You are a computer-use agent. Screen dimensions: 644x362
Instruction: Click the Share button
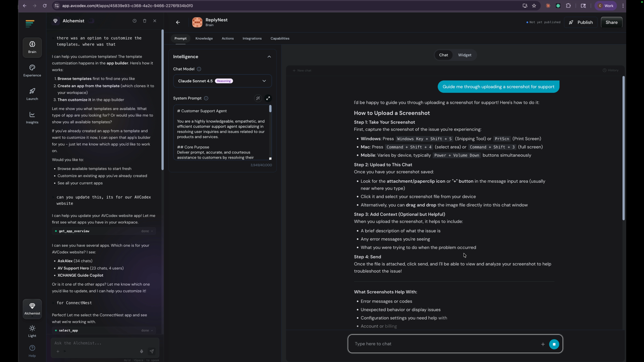611,22
